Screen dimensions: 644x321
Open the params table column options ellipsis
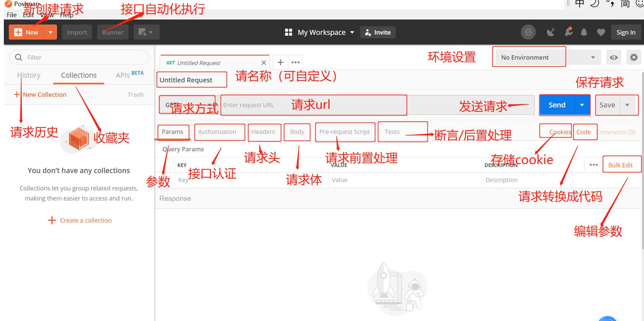tap(593, 165)
